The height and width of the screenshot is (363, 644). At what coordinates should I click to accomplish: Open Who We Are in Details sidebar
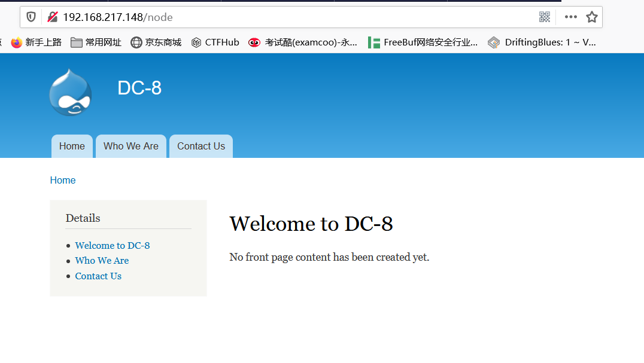pos(102,261)
